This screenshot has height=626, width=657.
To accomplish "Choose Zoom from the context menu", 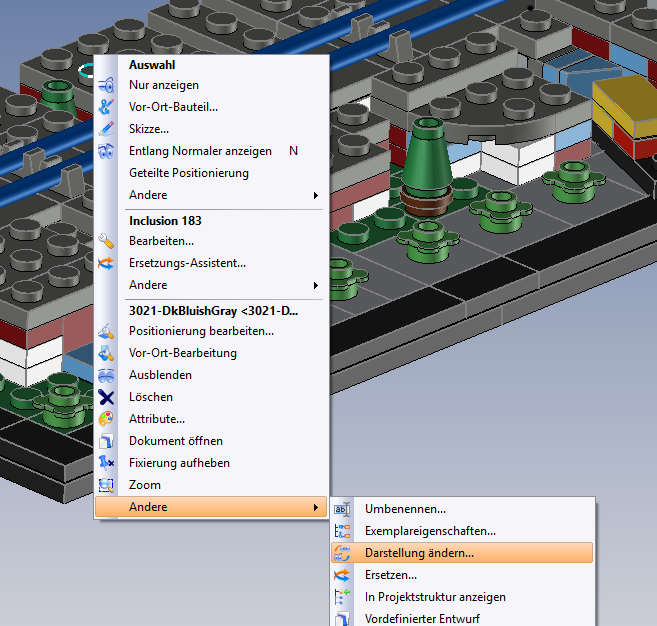I will click(211, 485).
